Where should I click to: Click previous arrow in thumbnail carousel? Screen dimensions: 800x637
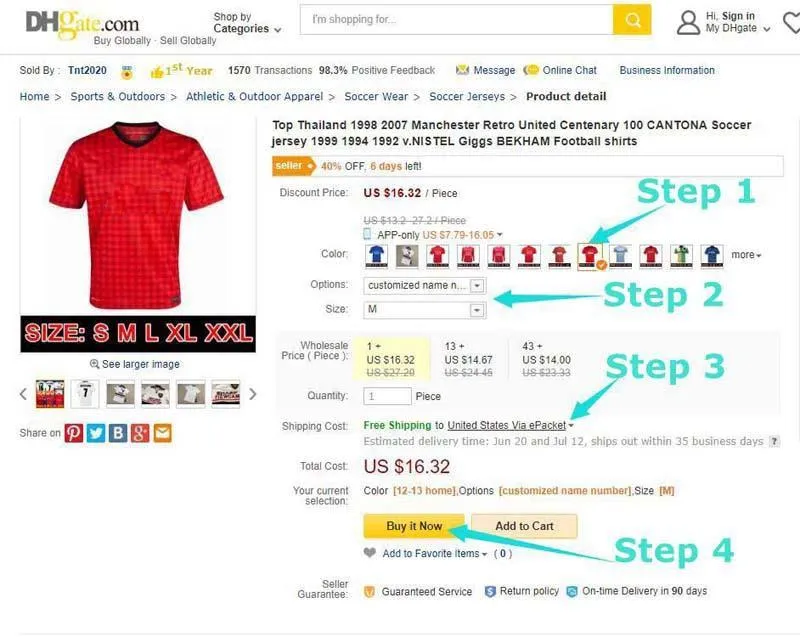[23, 394]
